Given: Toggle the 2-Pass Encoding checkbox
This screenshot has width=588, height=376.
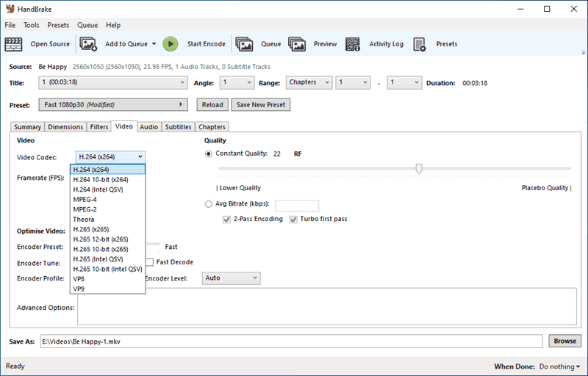Looking at the screenshot, I should click(x=226, y=220).
